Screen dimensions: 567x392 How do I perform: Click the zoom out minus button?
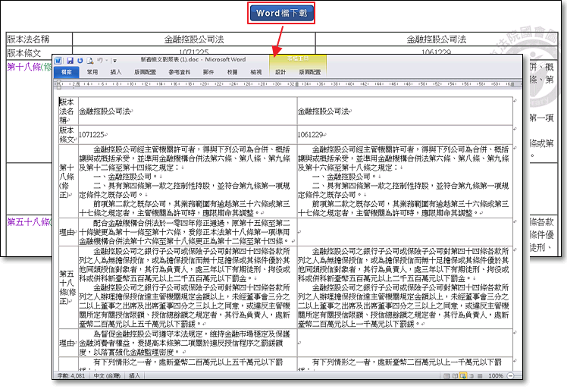click(512, 375)
